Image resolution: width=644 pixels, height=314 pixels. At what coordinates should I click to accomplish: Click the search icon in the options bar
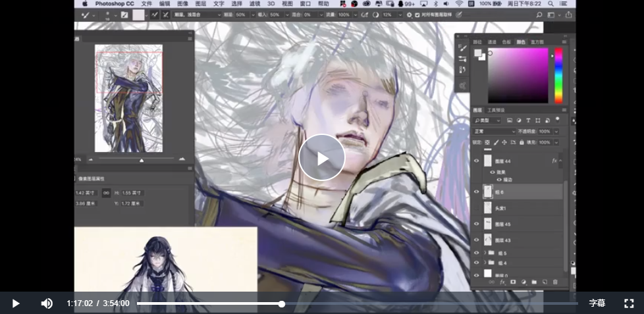[x=539, y=14]
